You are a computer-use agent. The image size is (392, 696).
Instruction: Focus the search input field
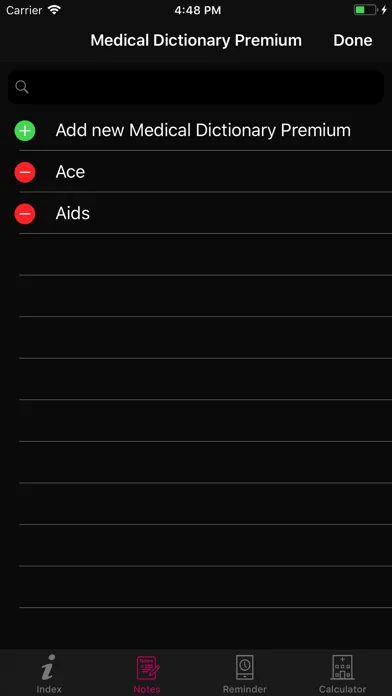196,87
